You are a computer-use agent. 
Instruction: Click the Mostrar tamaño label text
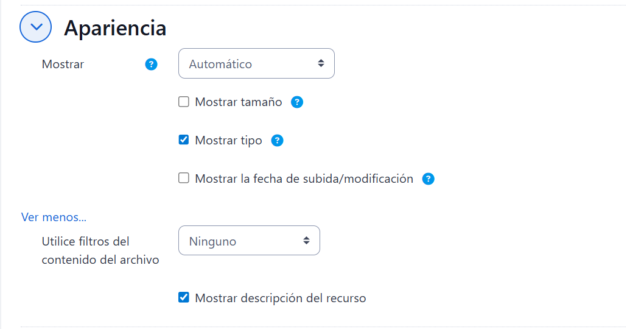coord(238,102)
